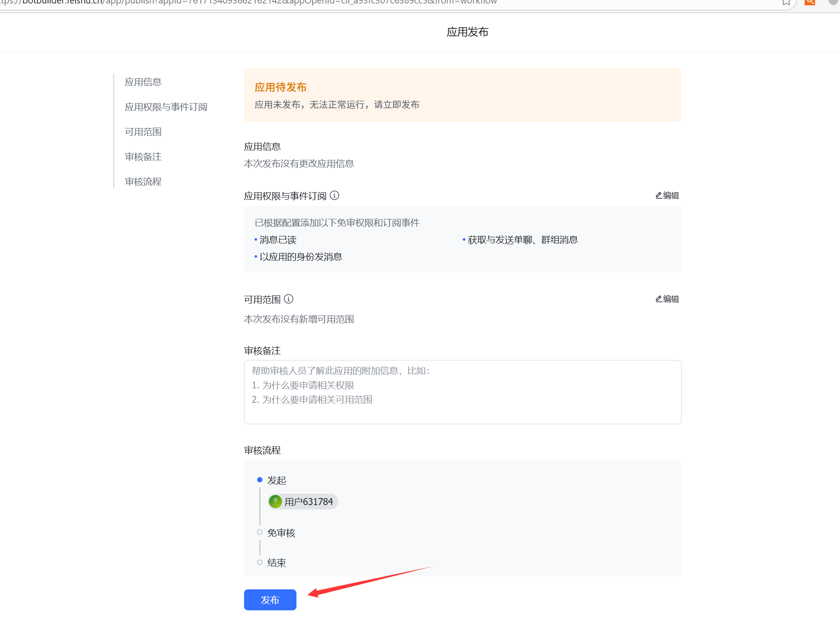Click the green avatar of 用户631784

(275, 502)
